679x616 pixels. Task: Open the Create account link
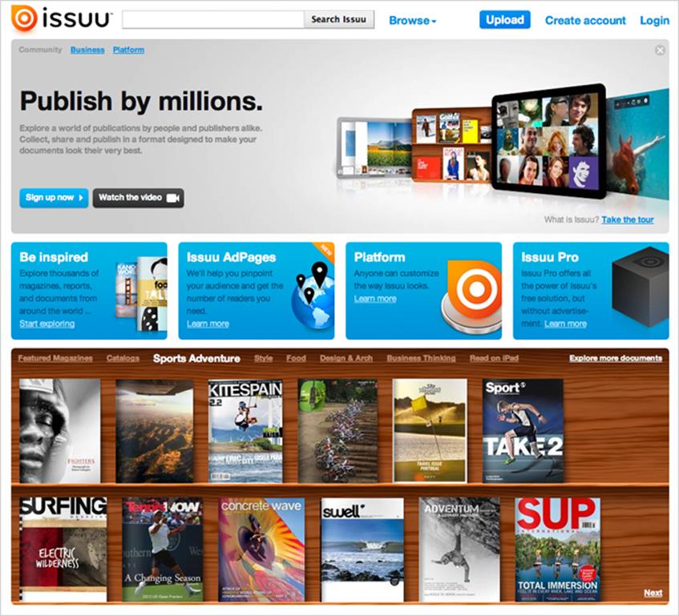tap(585, 20)
